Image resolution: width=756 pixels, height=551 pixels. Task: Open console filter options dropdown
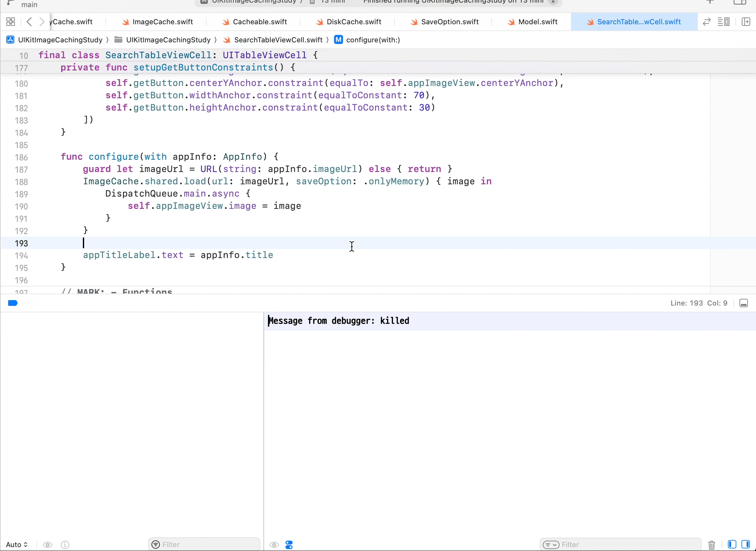coord(551,545)
